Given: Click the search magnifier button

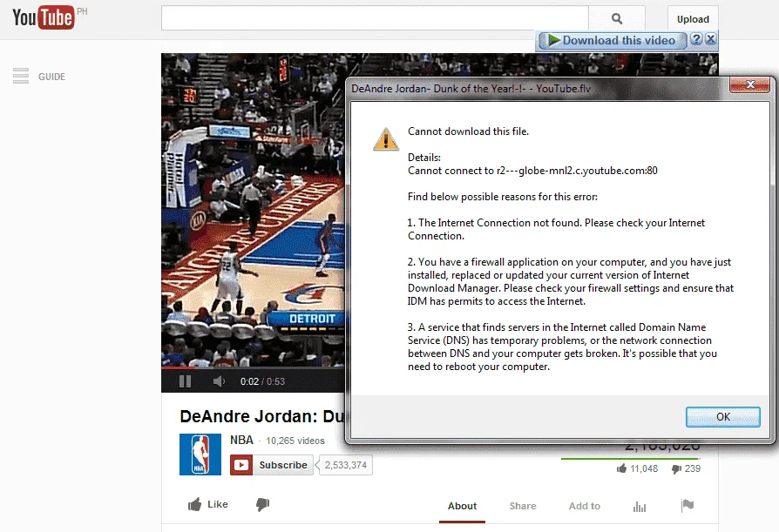Looking at the screenshot, I should [617, 18].
